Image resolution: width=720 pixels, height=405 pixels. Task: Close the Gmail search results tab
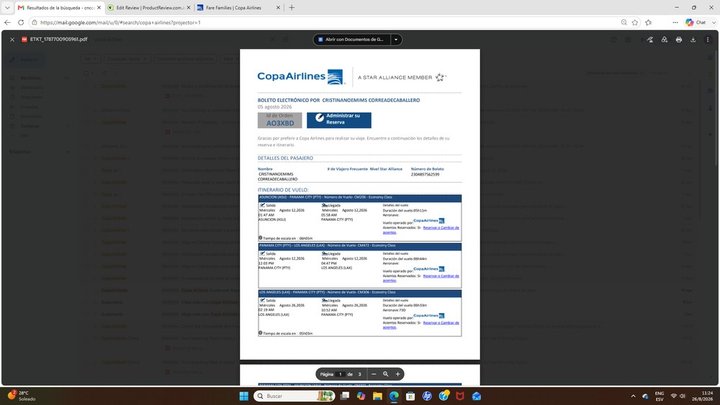click(x=98, y=8)
